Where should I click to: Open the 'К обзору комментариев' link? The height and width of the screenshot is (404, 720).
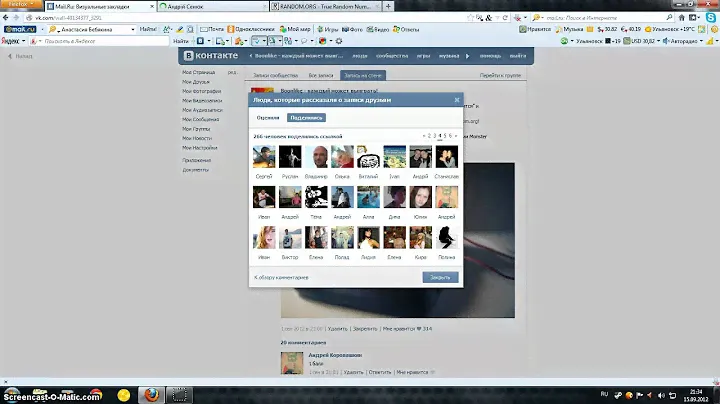(281, 276)
